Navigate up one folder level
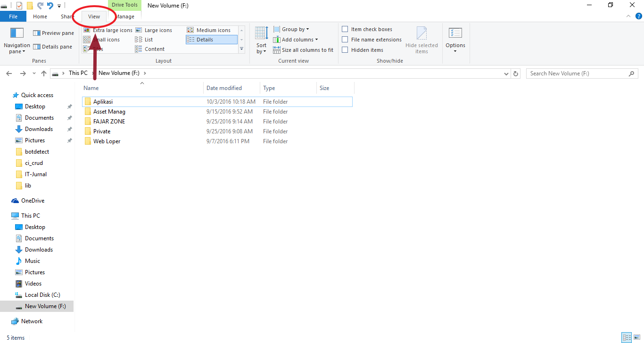This screenshot has width=644, height=343. point(43,73)
